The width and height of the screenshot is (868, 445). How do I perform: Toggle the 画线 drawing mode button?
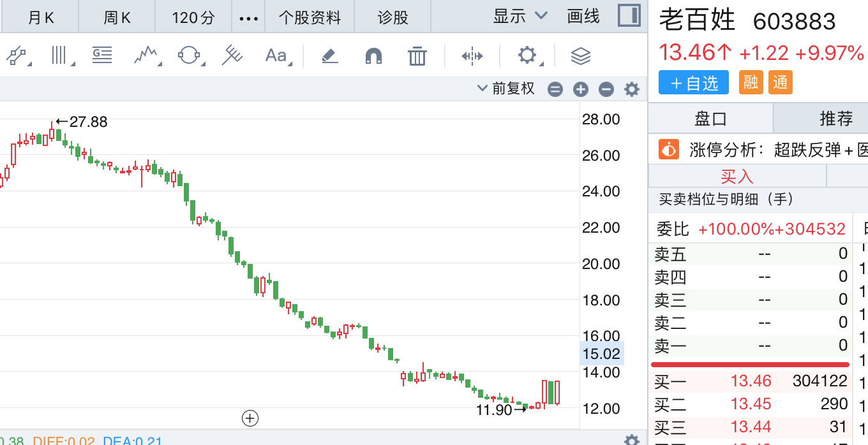583,16
